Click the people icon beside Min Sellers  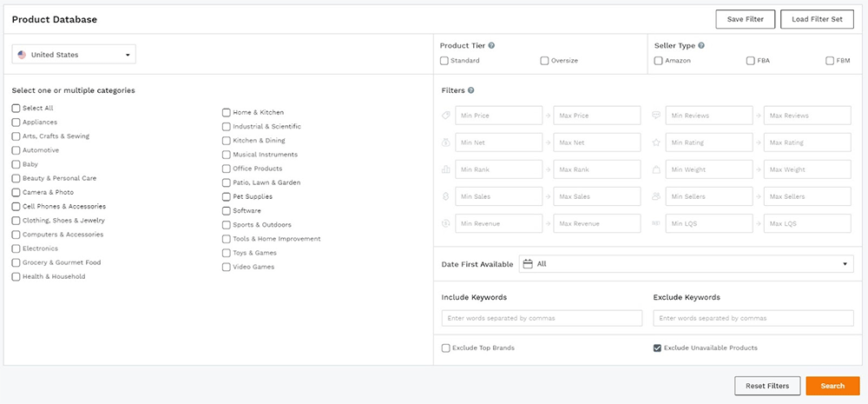tap(656, 196)
